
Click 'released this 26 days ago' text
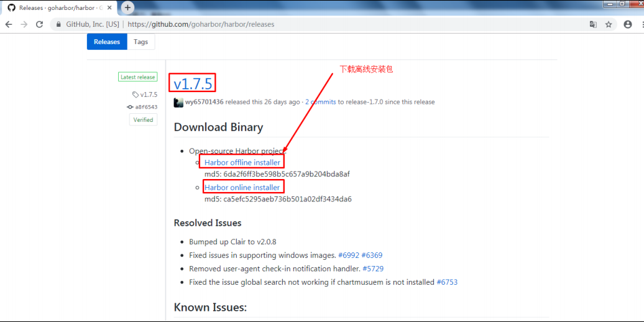(x=263, y=102)
